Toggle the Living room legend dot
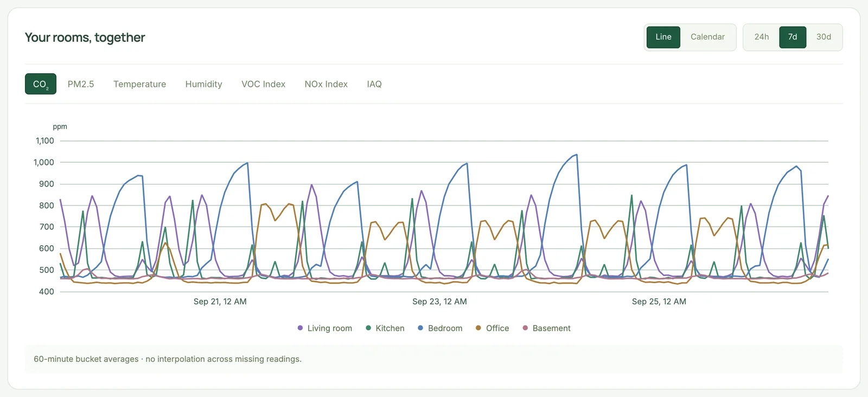 300,328
